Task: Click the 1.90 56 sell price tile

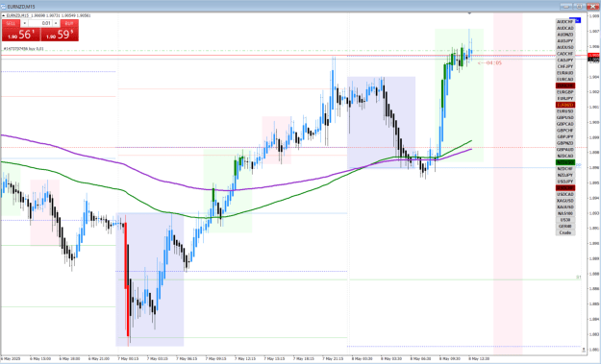Action: tap(21, 35)
